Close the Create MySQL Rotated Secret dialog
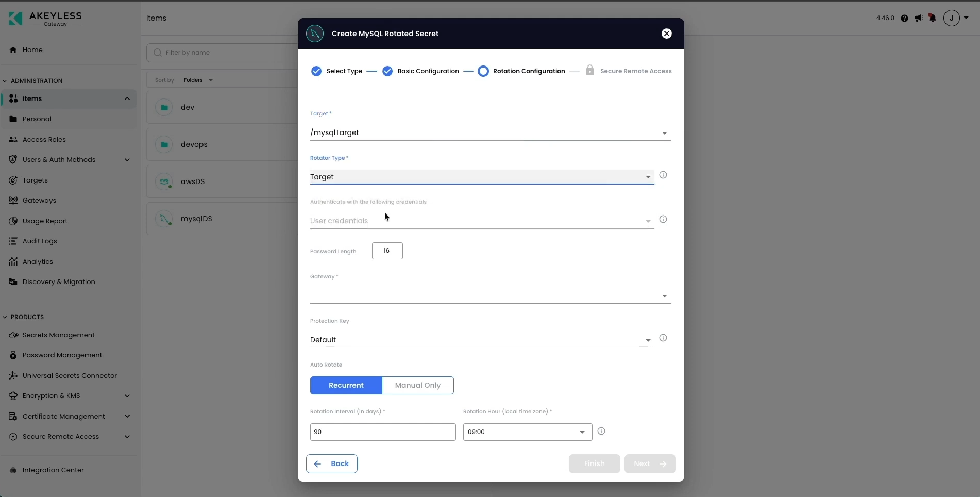Image resolution: width=980 pixels, height=497 pixels. coord(667,34)
